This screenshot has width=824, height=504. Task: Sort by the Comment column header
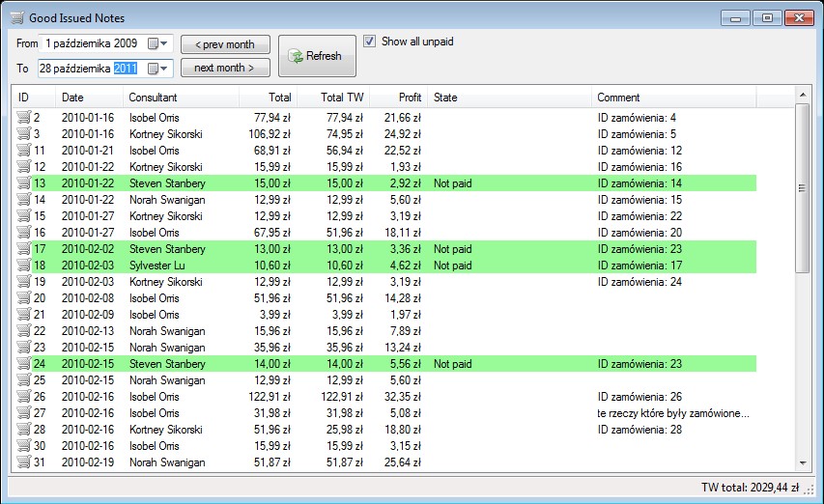click(x=673, y=98)
